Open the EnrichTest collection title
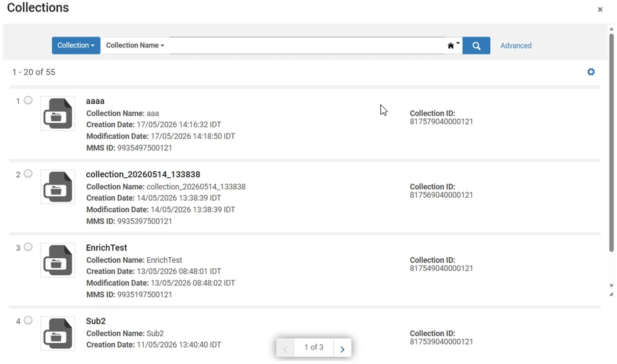This screenshot has height=364, width=617. (106, 248)
